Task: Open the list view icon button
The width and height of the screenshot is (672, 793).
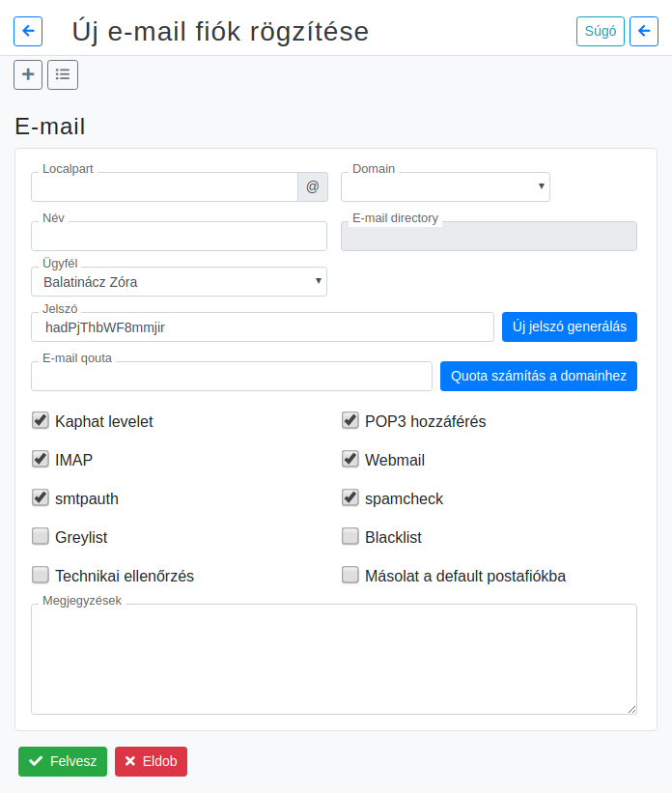Action: click(x=63, y=74)
